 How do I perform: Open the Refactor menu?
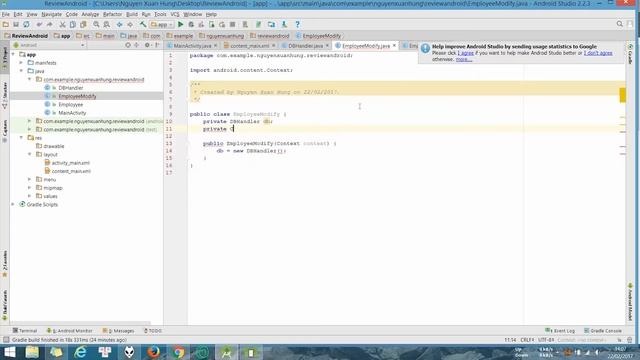click(x=112, y=14)
